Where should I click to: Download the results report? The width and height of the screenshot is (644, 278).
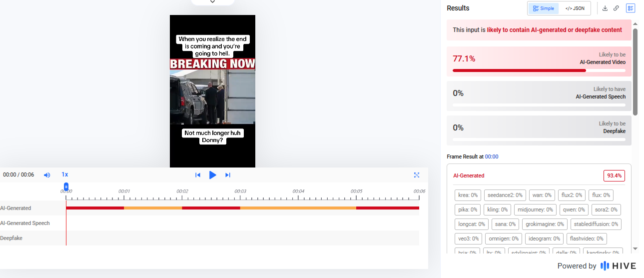pos(605,8)
